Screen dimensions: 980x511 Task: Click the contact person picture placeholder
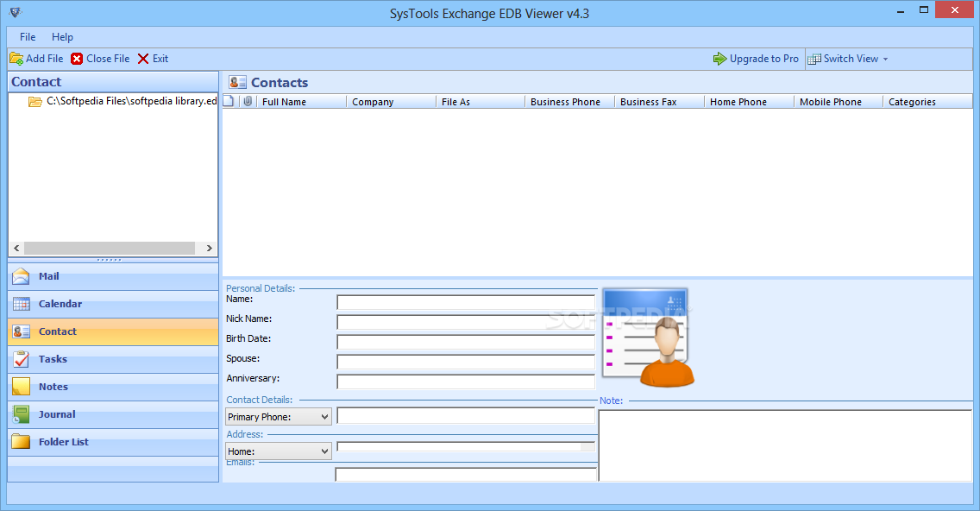(648, 338)
